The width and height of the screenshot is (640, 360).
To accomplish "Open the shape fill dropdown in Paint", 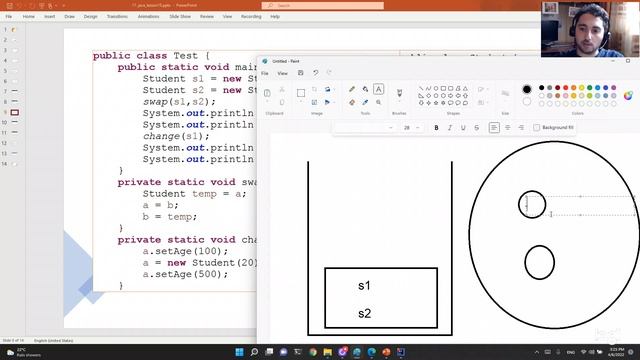I will 482,102.
